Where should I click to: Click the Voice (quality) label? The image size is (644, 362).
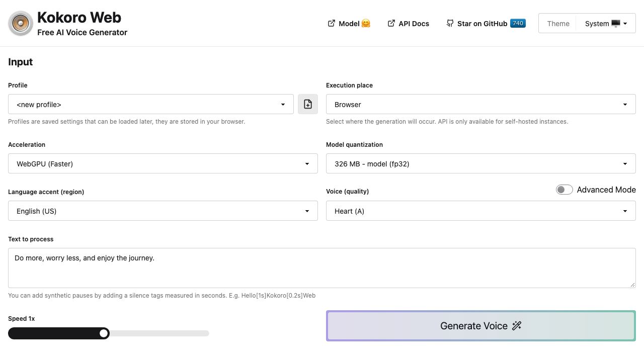[347, 192]
